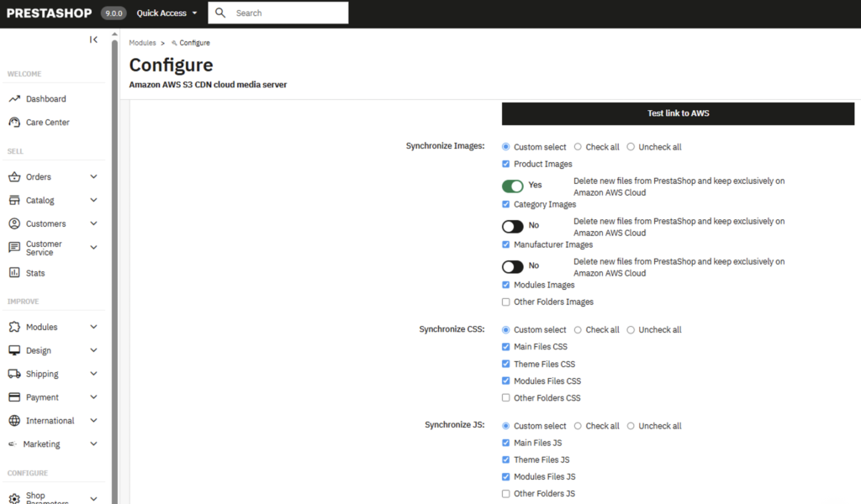Viewport: 861px width, 504px height.
Task: Check Other Folders JS
Action: (x=505, y=494)
